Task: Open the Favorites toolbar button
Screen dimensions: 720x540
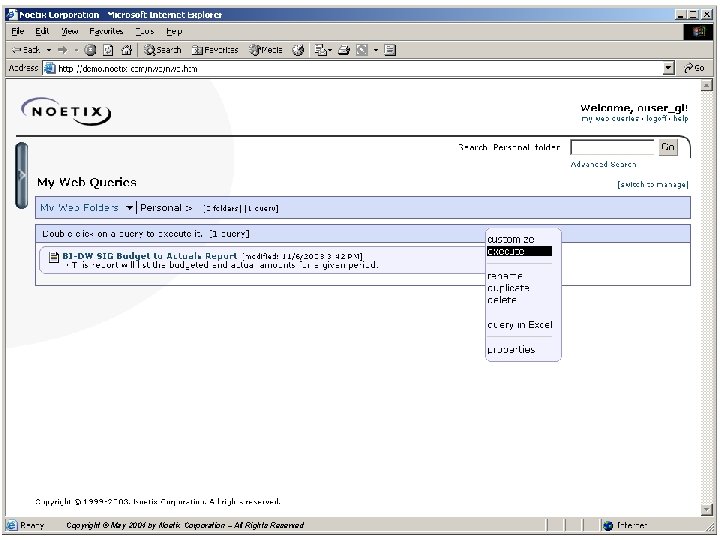Action: (x=215, y=50)
